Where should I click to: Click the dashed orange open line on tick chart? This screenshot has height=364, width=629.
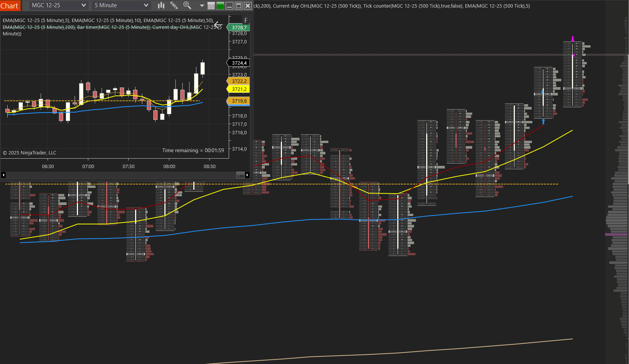(282, 184)
